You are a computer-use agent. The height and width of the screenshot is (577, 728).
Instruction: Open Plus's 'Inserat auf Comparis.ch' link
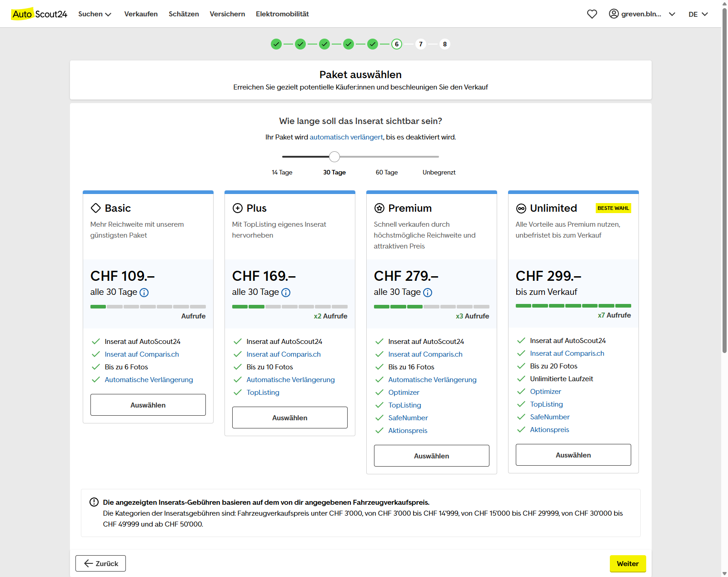[284, 354]
